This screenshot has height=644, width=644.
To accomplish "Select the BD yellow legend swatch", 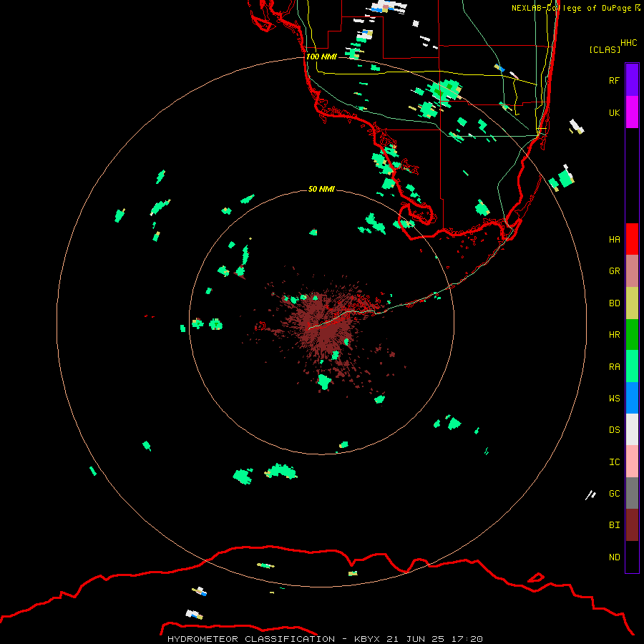I will [x=632, y=303].
